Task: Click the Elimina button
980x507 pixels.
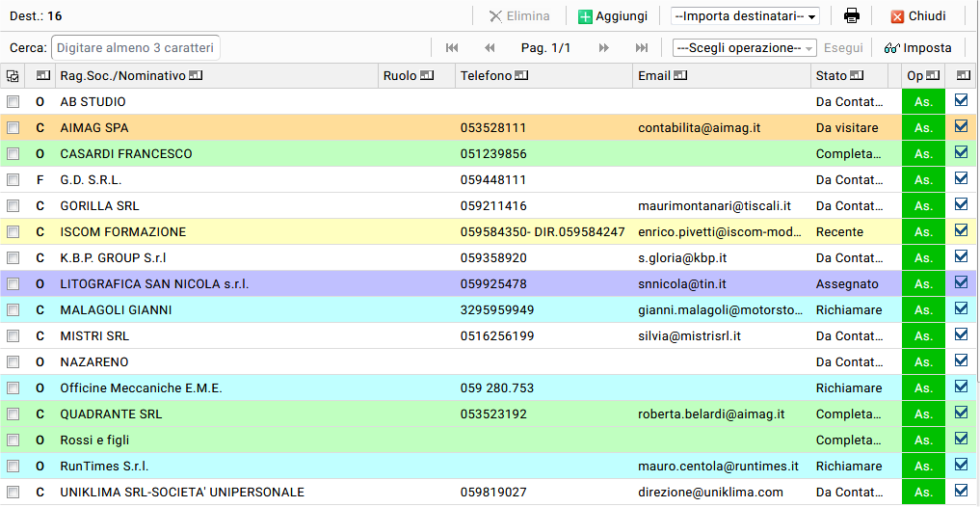Action: pos(518,16)
